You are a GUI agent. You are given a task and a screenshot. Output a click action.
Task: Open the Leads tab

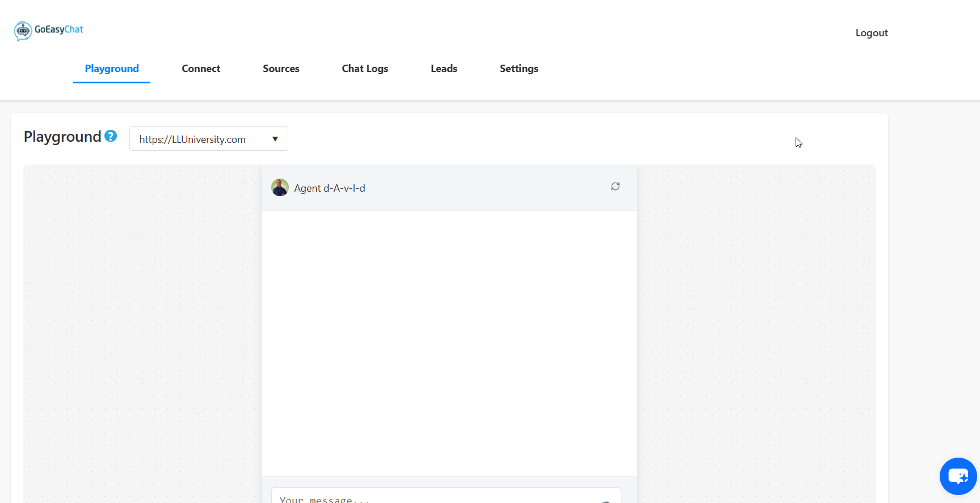(x=444, y=69)
